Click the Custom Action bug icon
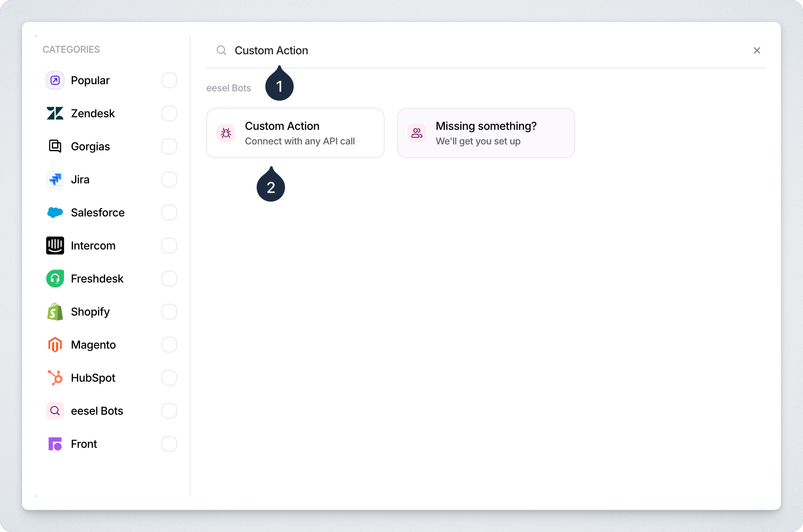 click(x=226, y=133)
